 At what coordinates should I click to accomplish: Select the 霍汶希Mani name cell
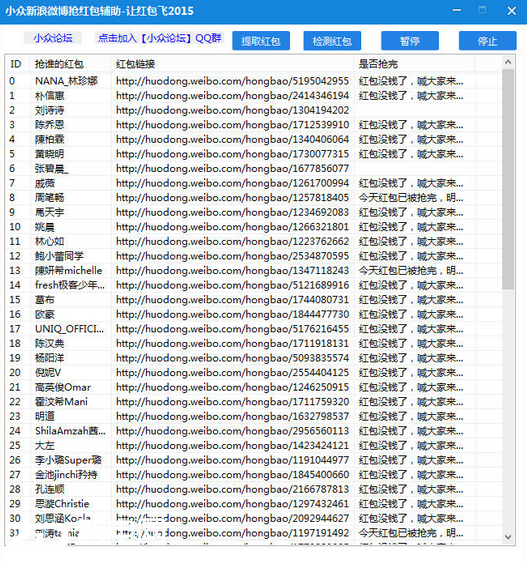tap(61, 402)
